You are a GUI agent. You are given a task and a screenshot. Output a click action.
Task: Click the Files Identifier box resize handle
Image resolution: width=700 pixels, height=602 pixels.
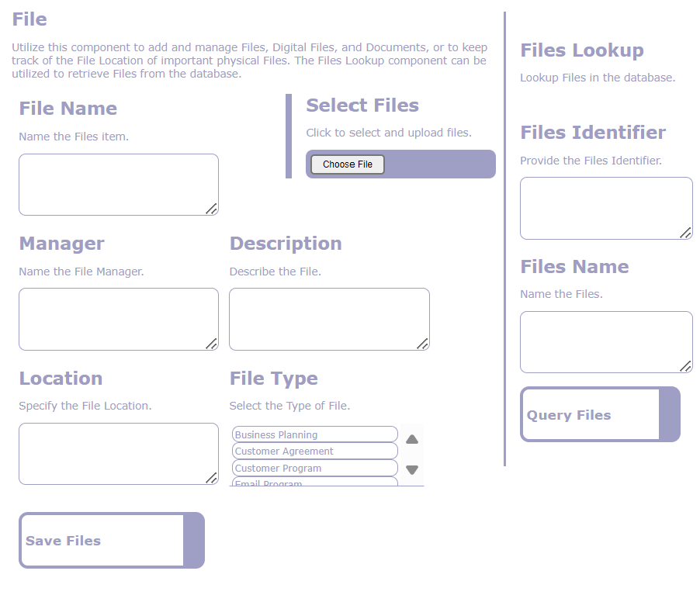pyautogui.click(x=685, y=232)
